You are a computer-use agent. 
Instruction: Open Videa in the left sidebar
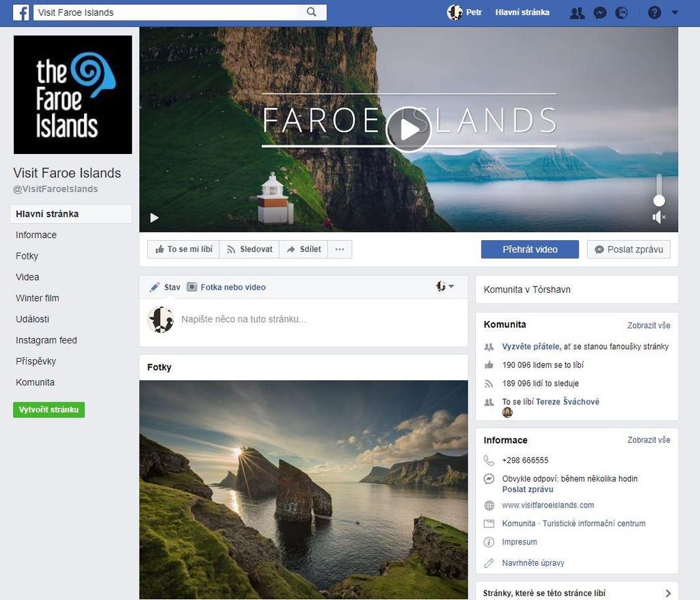click(x=27, y=277)
